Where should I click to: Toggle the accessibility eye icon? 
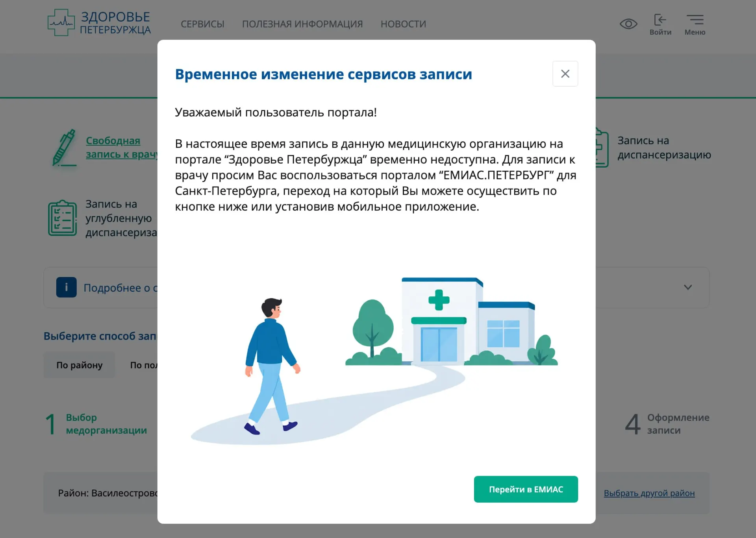[628, 24]
